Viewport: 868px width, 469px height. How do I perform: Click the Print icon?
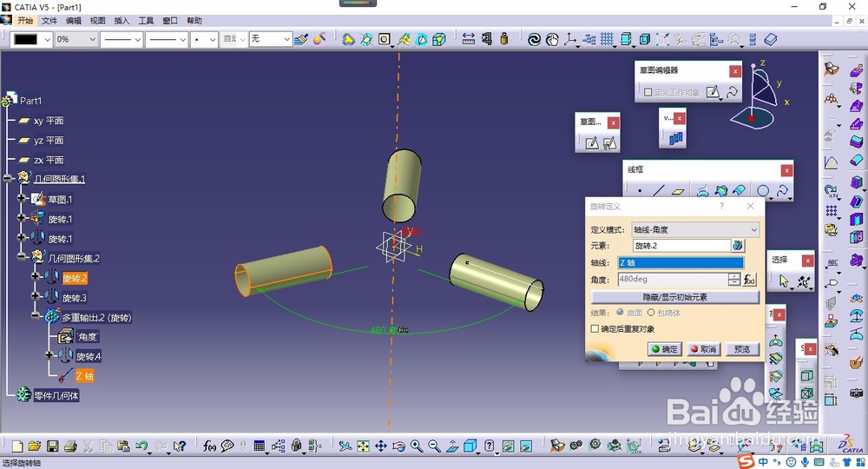pyautogui.click(x=70, y=446)
